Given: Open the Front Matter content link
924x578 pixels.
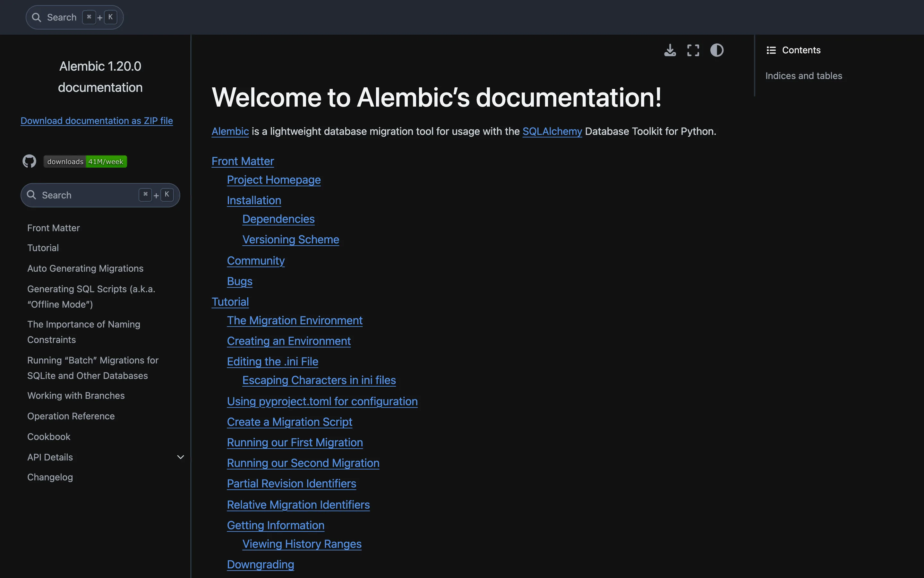Looking at the screenshot, I should [x=243, y=161].
